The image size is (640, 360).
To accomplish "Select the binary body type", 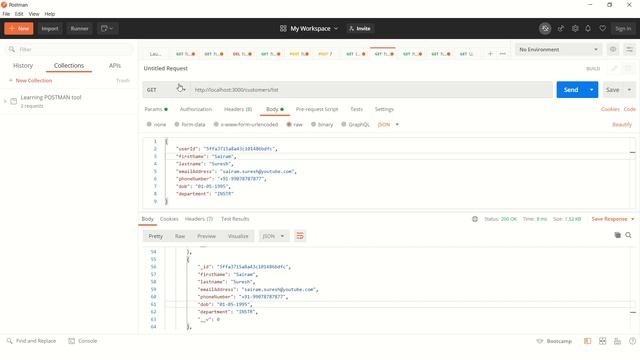I will coord(313,124).
